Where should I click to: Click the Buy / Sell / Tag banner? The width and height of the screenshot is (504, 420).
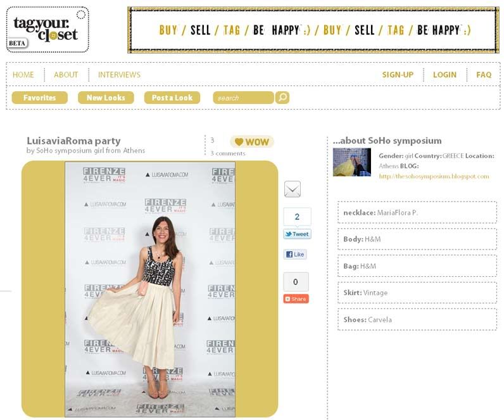(313, 30)
